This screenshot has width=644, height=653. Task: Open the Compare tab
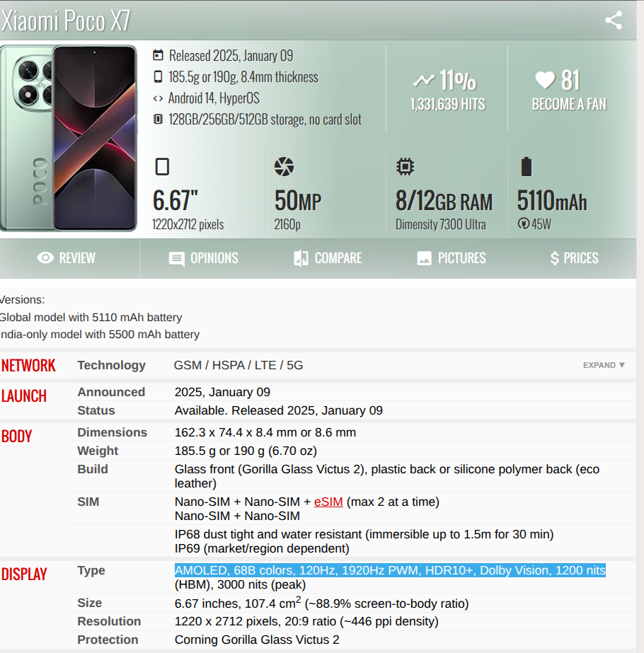tap(328, 258)
